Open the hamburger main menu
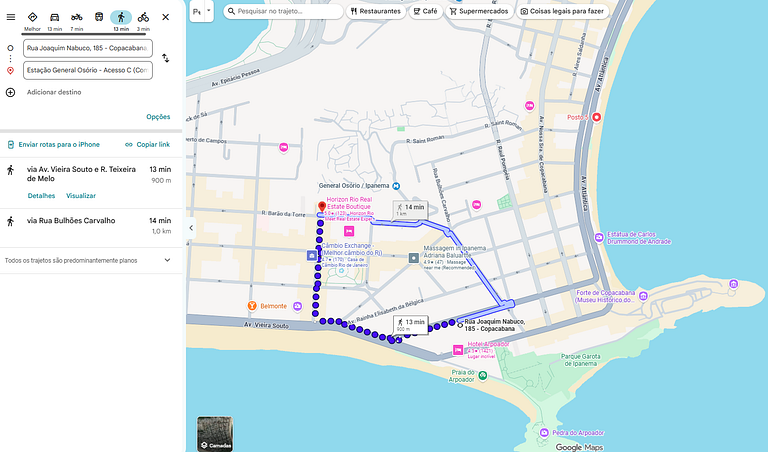Viewport: 768px width, 452px height. coord(11,17)
